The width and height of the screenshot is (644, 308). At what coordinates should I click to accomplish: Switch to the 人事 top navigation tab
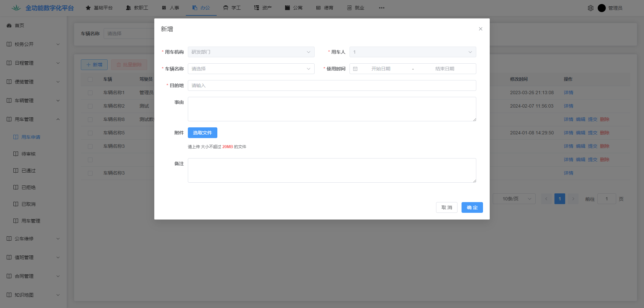(170, 8)
